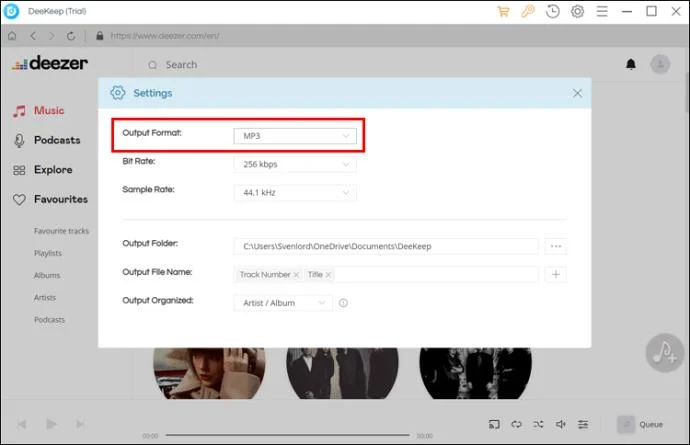Skip to previous track

[x=22, y=424]
